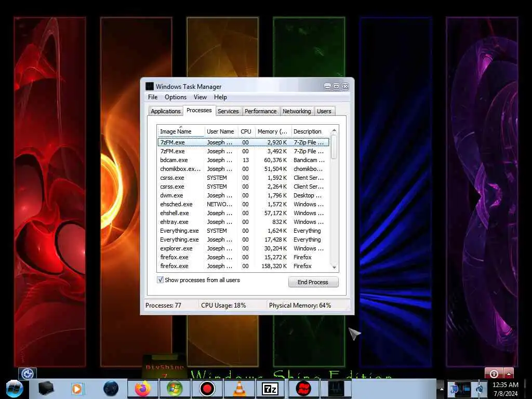
Task: Click Physical Memory: 64% status entry
Action: click(x=300, y=305)
